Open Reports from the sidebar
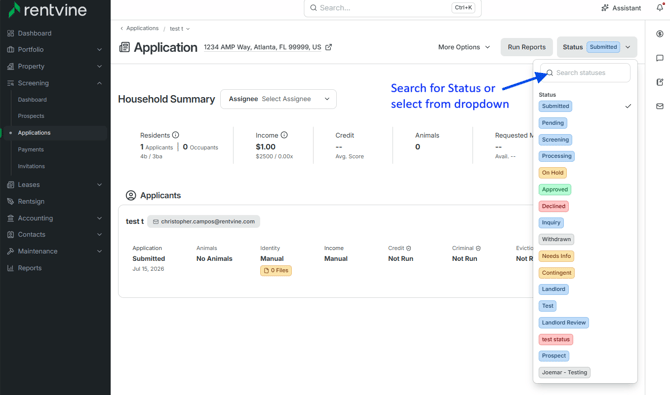Viewport: 670px width, 395px height. click(24, 268)
